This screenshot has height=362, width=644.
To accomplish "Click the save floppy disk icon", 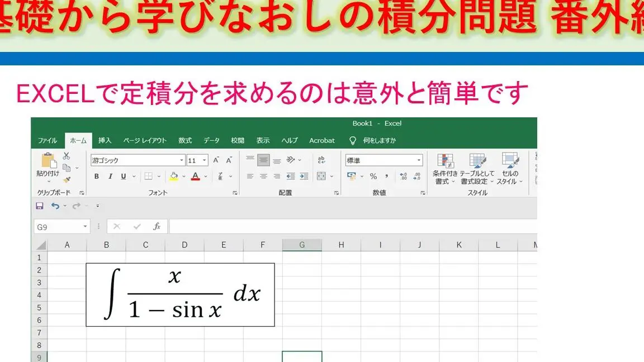I will [39, 206].
